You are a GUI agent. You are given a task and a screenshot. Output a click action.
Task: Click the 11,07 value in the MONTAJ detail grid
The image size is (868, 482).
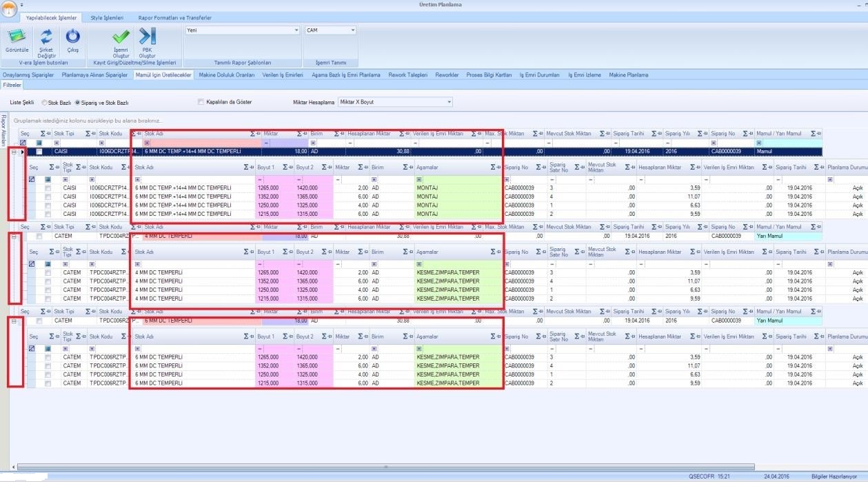(694, 197)
